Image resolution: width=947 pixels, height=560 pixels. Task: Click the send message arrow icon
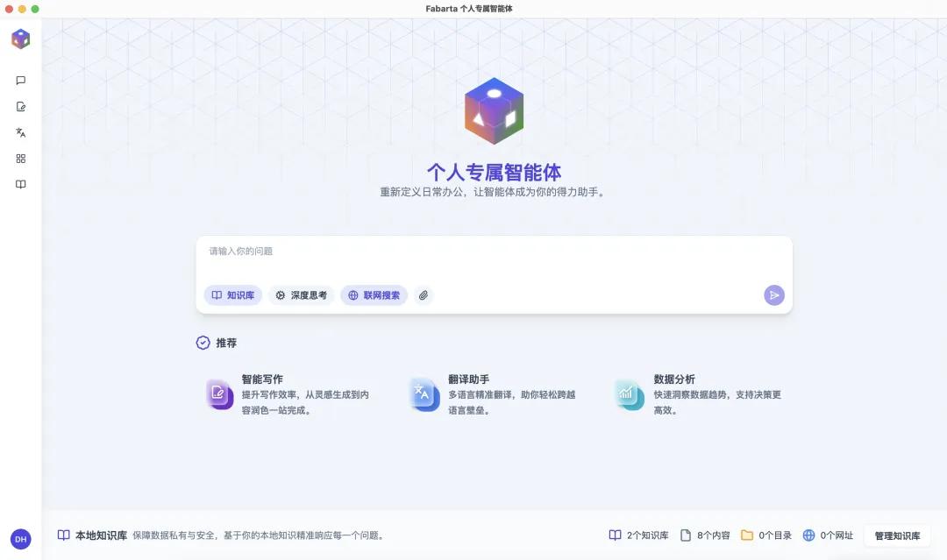click(x=773, y=295)
